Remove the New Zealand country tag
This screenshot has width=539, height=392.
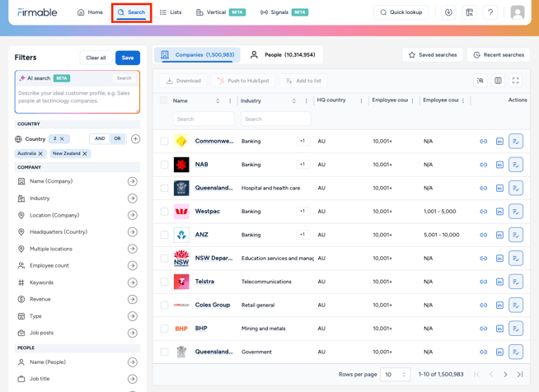(85, 153)
